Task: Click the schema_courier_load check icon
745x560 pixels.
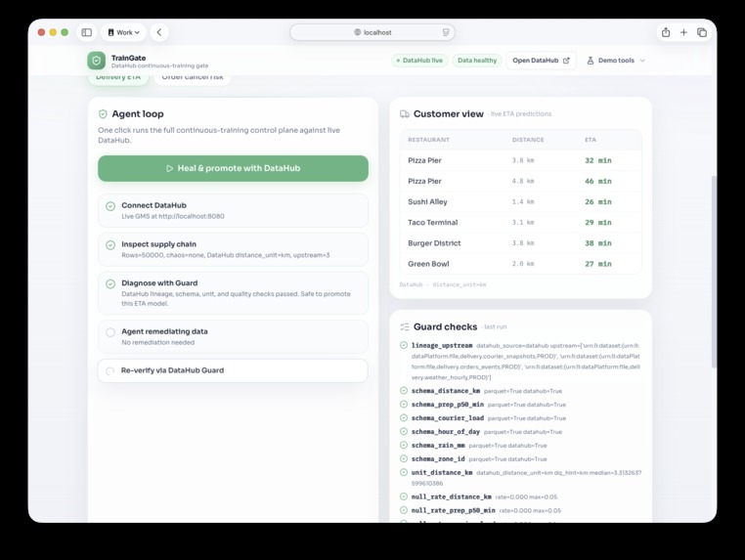Action: coord(404,418)
